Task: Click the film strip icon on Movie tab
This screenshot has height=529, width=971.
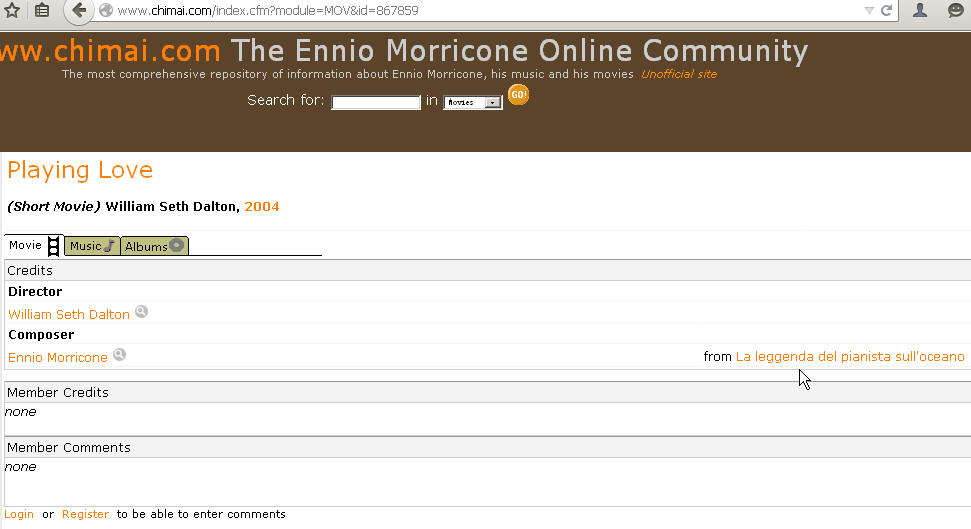Action: (x=54, y=246)
